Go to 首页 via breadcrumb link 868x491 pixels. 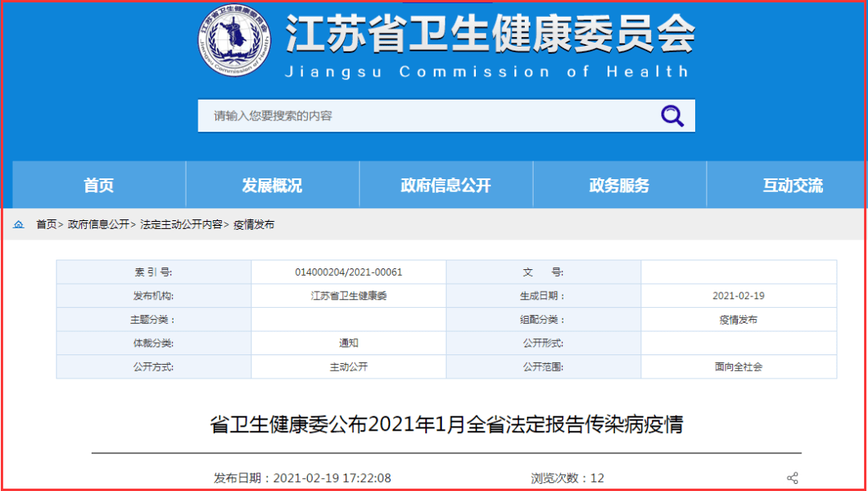[x=47, y=225]
